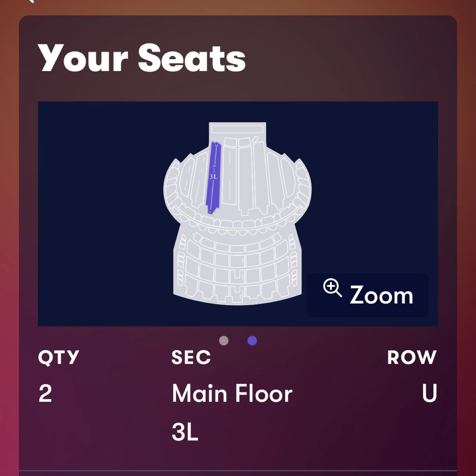Tap the Main Floor section text
Screen dimensions: 476x476
232,394
